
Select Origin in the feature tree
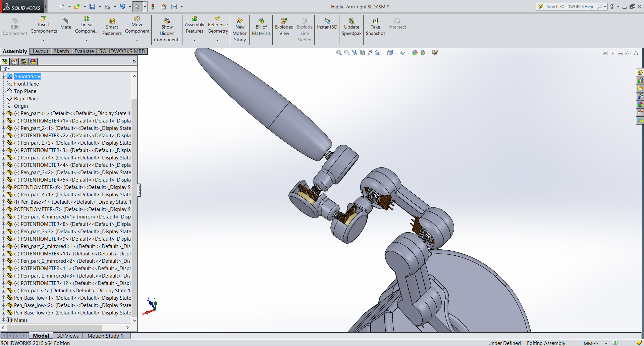pyautogui.click(x=21, y=106)
